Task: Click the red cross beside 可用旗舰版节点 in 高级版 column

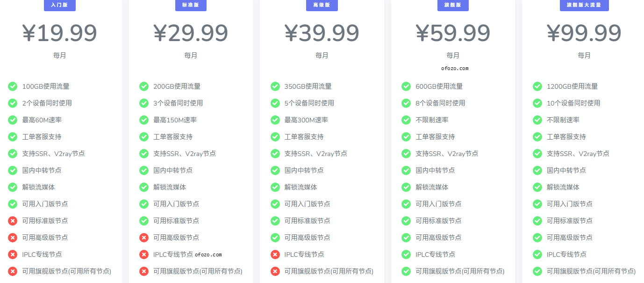Action: coord(275,271)
